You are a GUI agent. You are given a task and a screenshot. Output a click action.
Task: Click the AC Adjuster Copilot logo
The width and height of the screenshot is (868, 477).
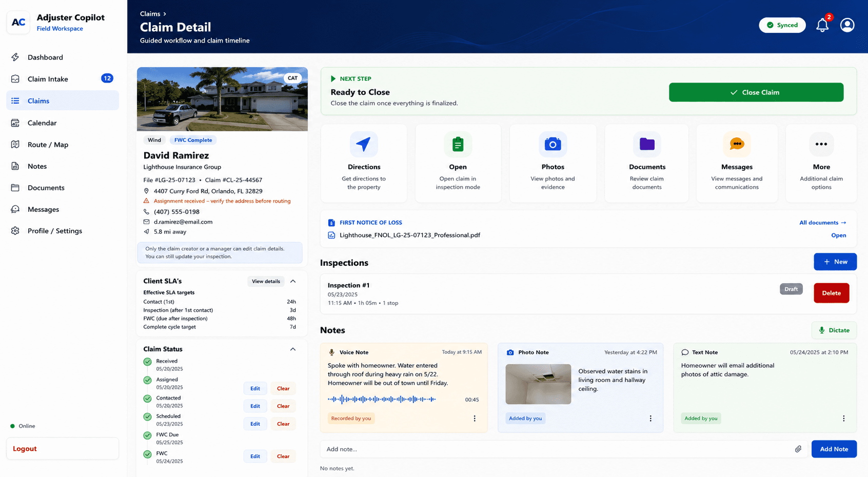[x=18, y=23]
